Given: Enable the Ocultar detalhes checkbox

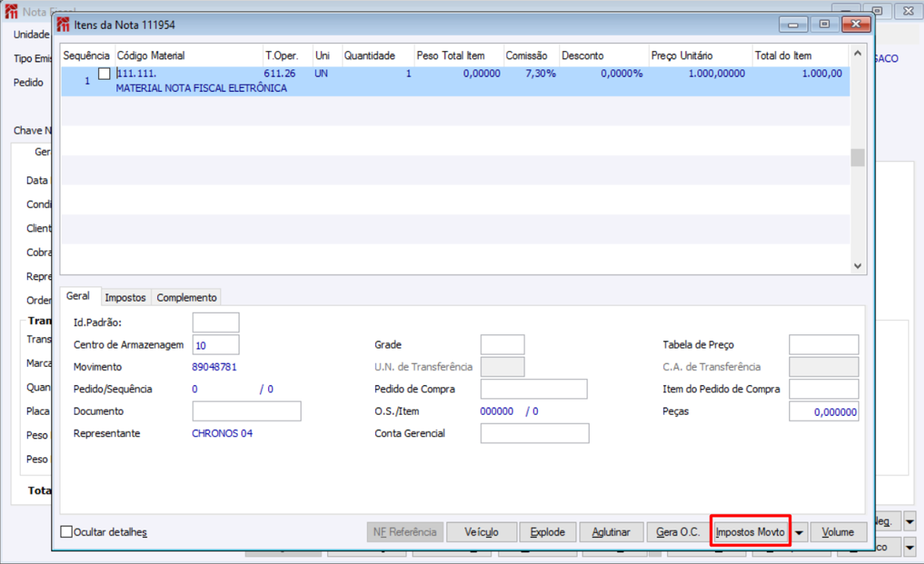Looking at the screenshot, I should point(66,531).
